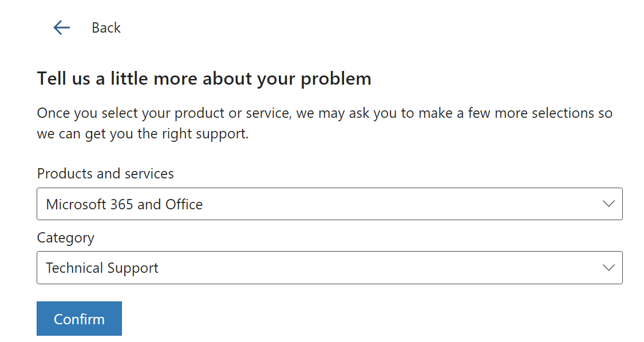Click the Products and services label
The height and width of the screenshot is (342, 644).
click(x=105, y=173)
